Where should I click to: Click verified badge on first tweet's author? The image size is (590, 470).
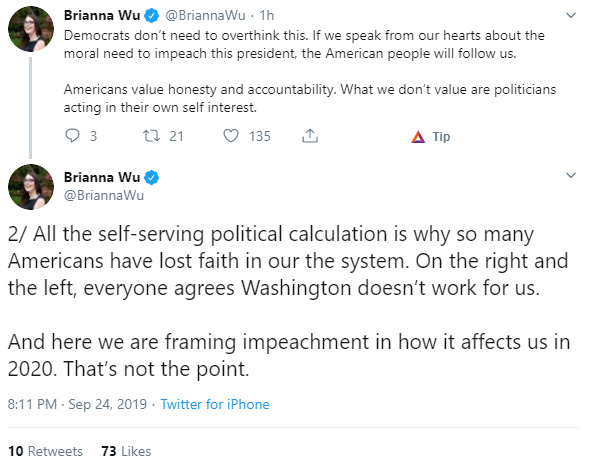(151, 15)
